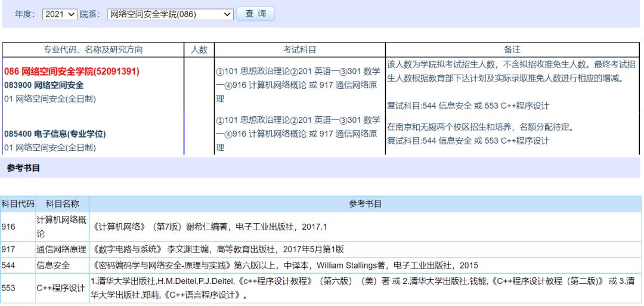Viewport: 644px width, 306px height.
Task: Click the 该人数为学院拟考试招生人数 note text
Action: (x=512, y=72)
